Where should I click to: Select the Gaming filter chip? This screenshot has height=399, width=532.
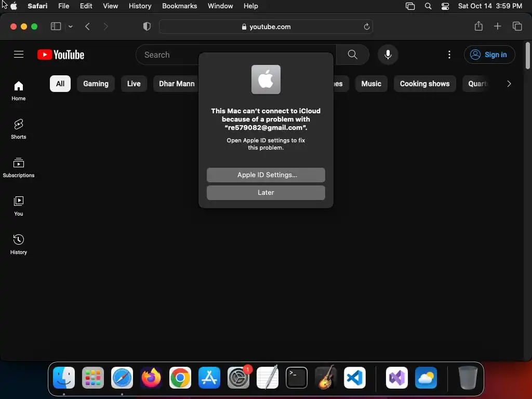(96, 84)
